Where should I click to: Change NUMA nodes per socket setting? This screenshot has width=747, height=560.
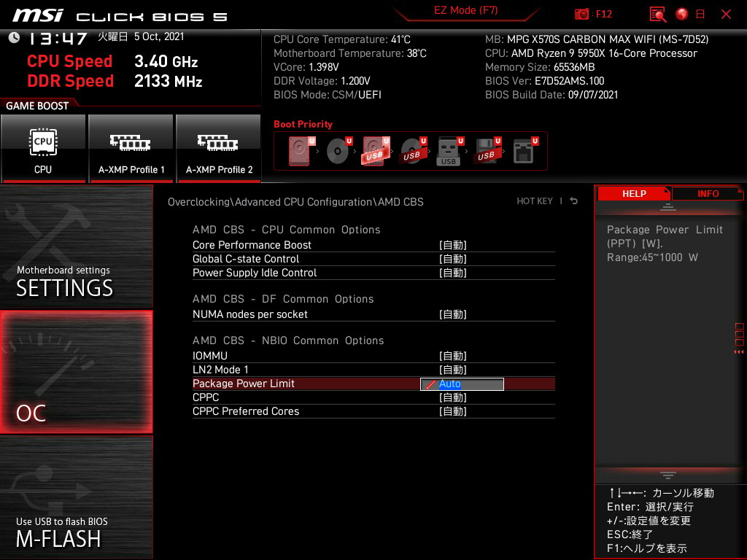coord(373,314)
